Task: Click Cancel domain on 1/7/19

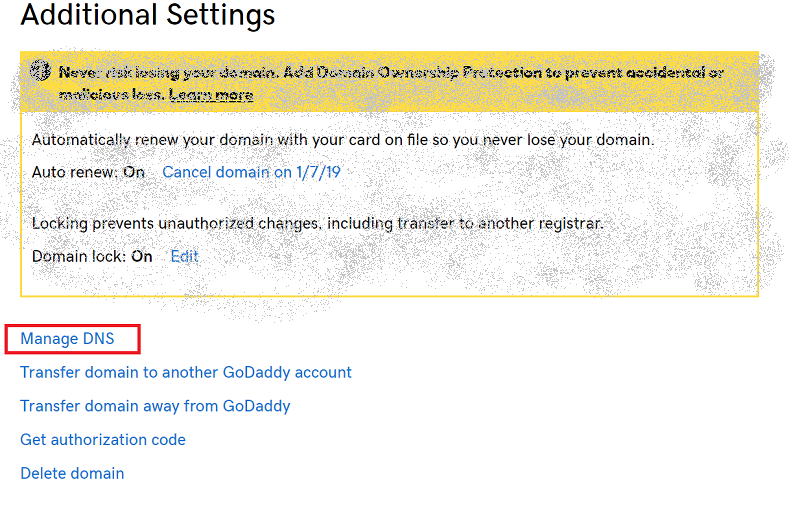Action: point(252,172)
